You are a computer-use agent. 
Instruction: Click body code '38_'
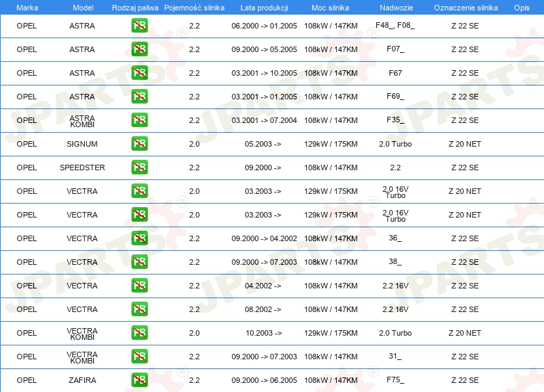tap(395, 261)
